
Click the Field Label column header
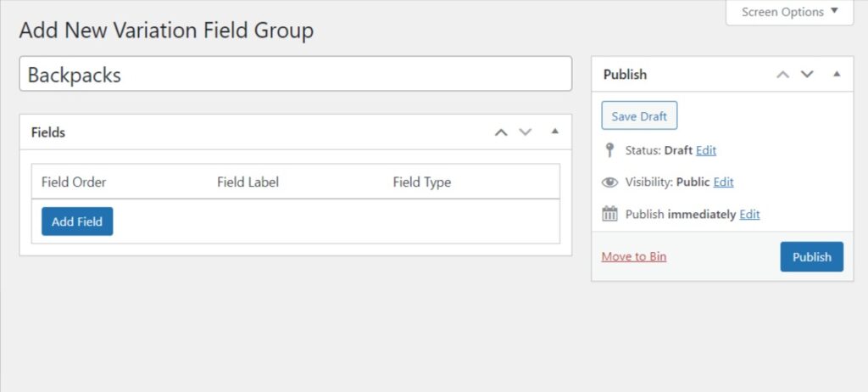click(248, 182)
